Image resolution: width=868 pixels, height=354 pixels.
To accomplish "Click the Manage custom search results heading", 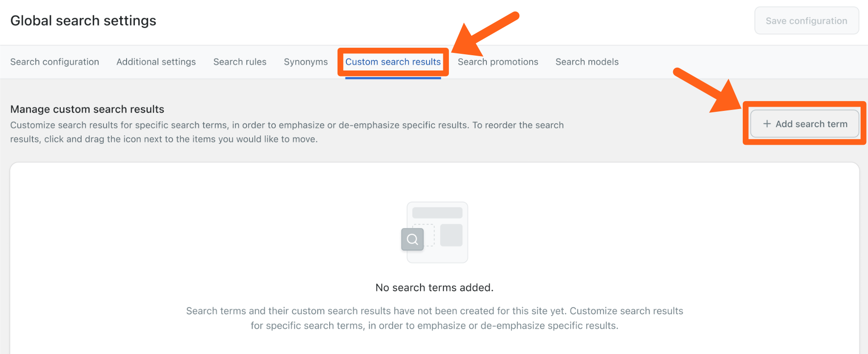I will pyautogui.click(x=87, y=109).
